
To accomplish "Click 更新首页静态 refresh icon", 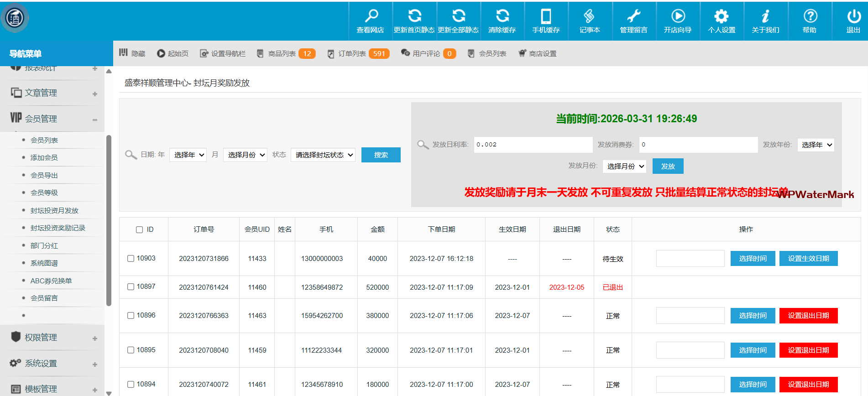I will (414, 16).
